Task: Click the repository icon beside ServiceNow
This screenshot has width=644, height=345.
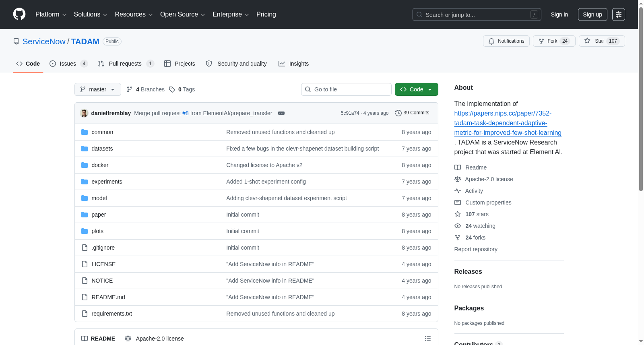Action: pos(16,41)
